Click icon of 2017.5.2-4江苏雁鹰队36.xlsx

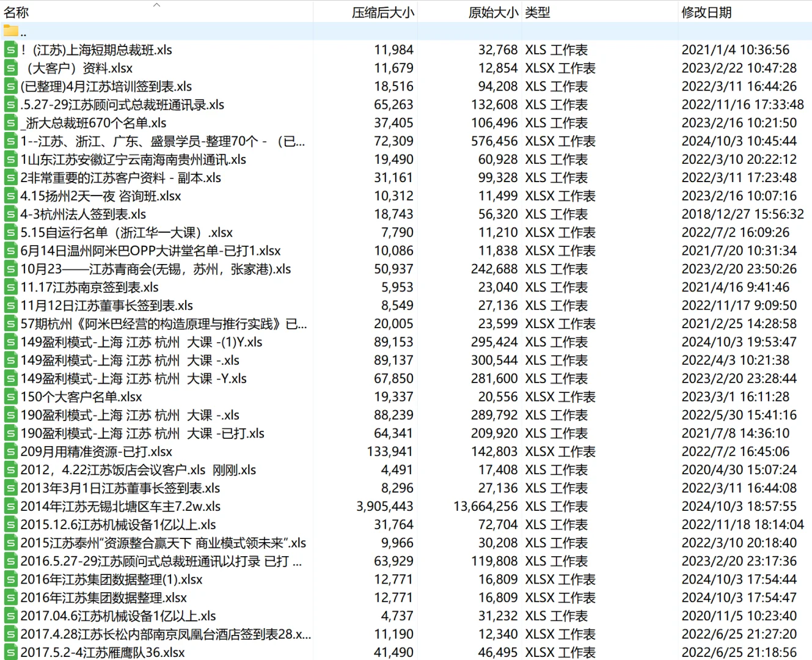tap(11, 652)
